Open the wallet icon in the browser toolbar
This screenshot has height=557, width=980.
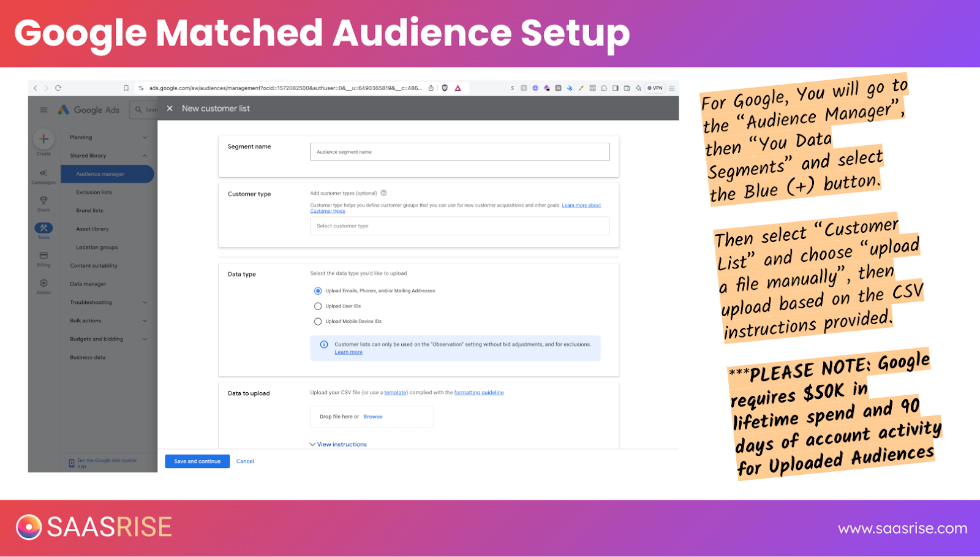pos(627,88)
